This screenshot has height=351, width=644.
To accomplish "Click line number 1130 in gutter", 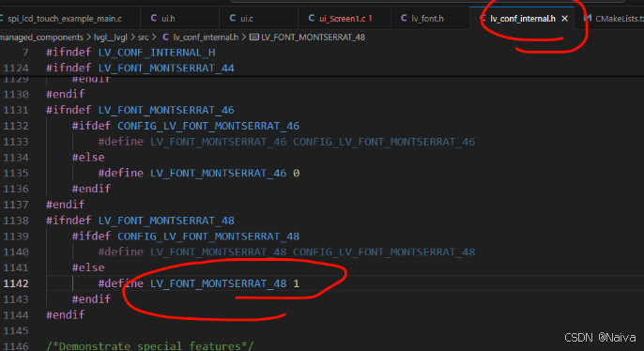I will coord(16,95).
